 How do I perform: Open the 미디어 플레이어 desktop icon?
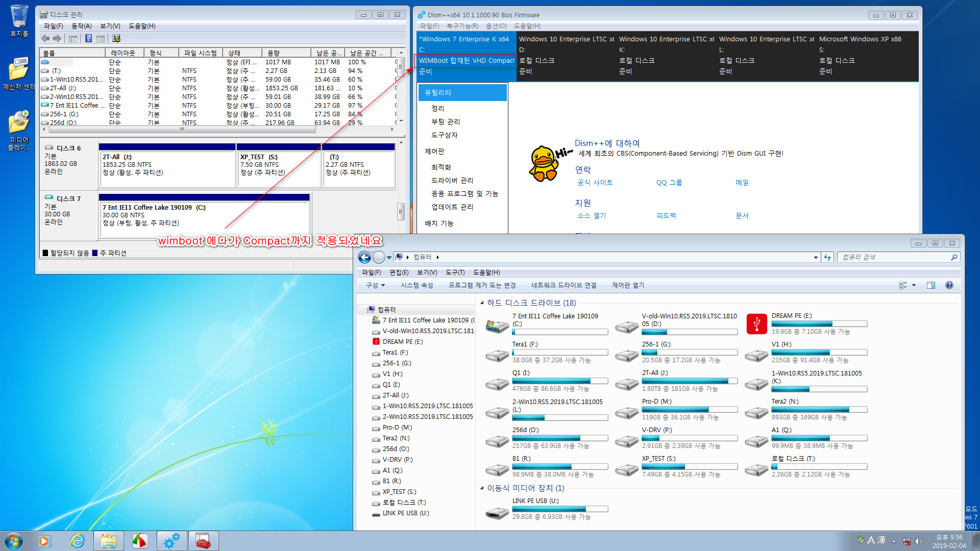(x=19, y=130)
